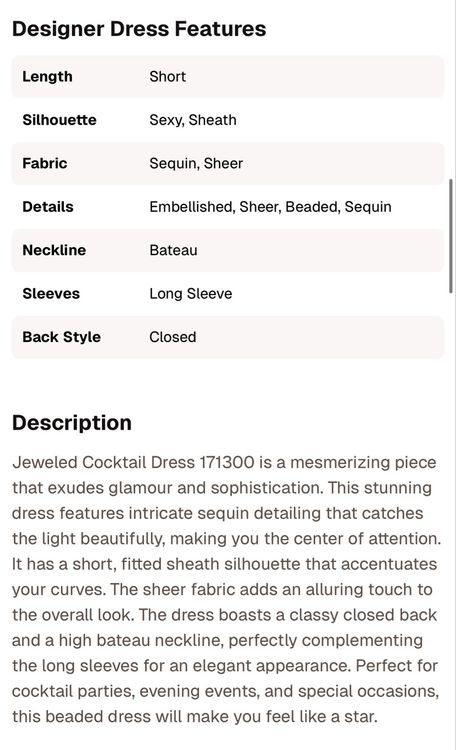The height and width of the screenshot is (750, 456).
Task: Click the Long Sleeve value
Action: (x=191, y=294)
